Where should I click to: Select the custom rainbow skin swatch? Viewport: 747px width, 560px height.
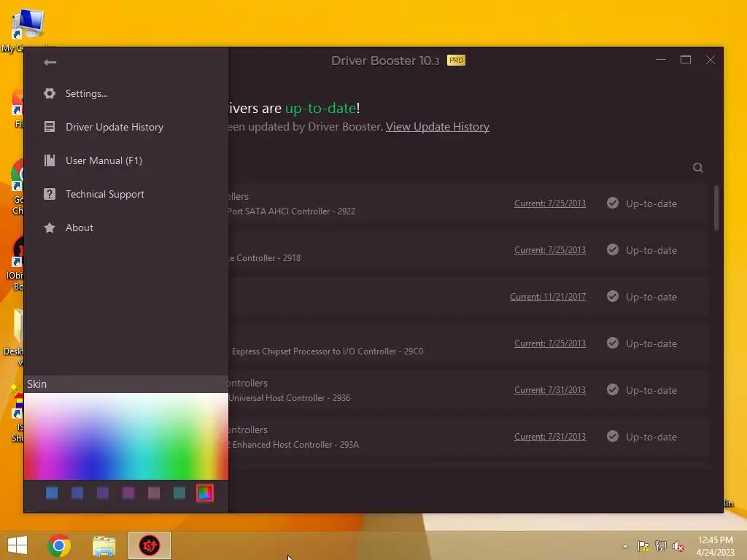(x=205, y=494)
